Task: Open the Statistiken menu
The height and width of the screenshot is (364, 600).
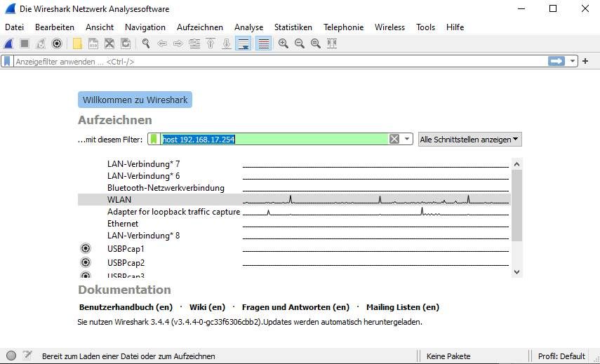Action: click(293, 27)
